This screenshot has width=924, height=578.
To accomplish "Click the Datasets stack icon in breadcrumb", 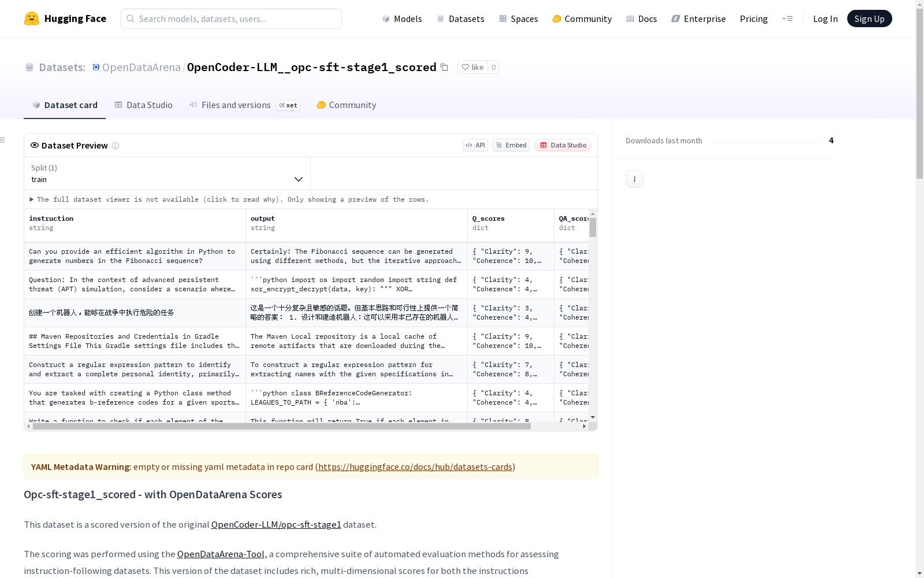I will pyautogui.click(x=29, y=67).
